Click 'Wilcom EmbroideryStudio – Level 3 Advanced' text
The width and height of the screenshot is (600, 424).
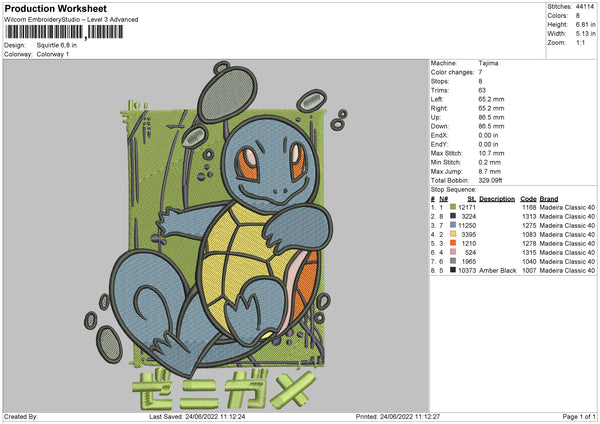click(x=71, y=20)
